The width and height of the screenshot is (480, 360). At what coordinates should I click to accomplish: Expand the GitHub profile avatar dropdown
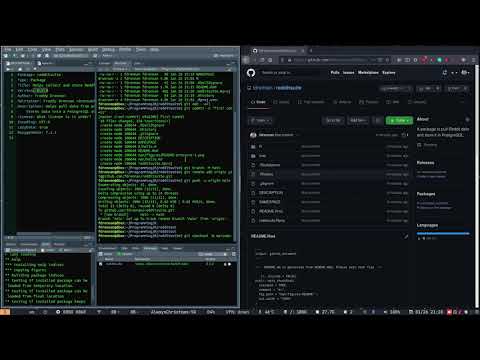465,72
